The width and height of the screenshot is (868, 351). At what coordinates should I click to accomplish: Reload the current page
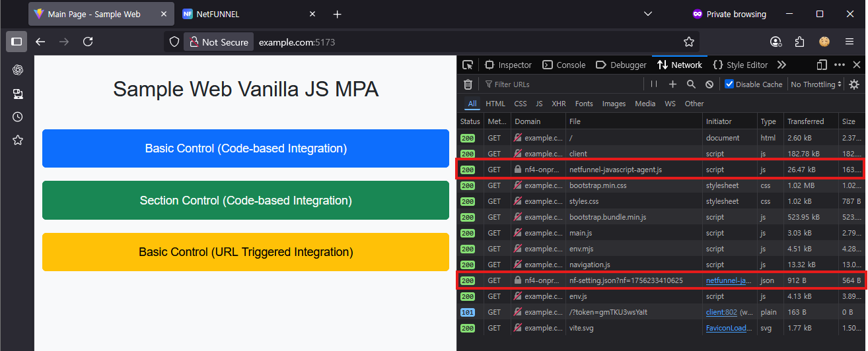click(88, 42)
